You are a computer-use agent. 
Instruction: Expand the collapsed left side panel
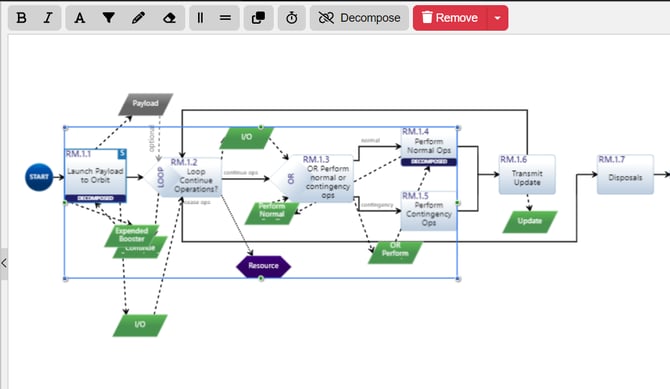(4, 264)
